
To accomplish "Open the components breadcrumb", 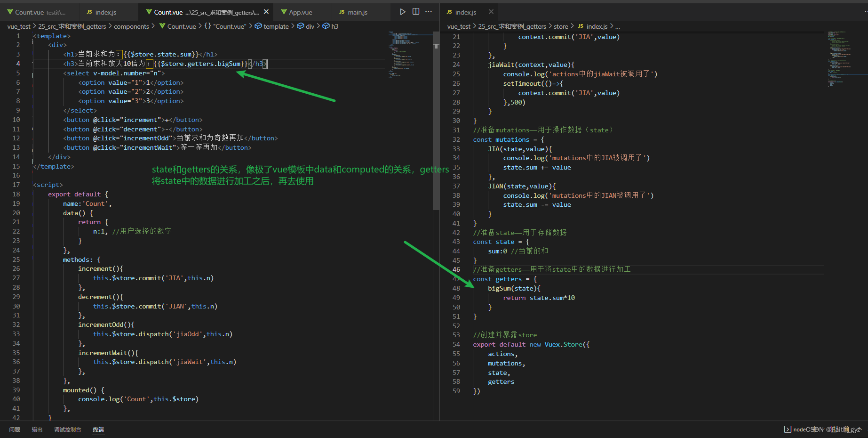I will (131, 26).
